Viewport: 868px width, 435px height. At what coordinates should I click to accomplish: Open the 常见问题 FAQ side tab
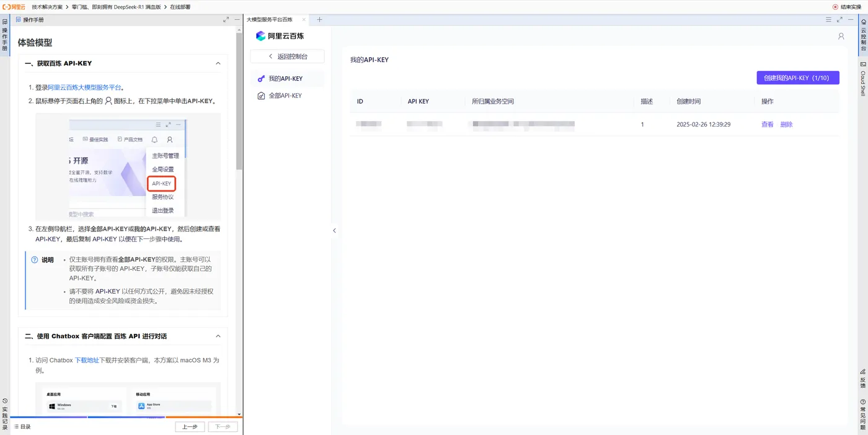863,414
